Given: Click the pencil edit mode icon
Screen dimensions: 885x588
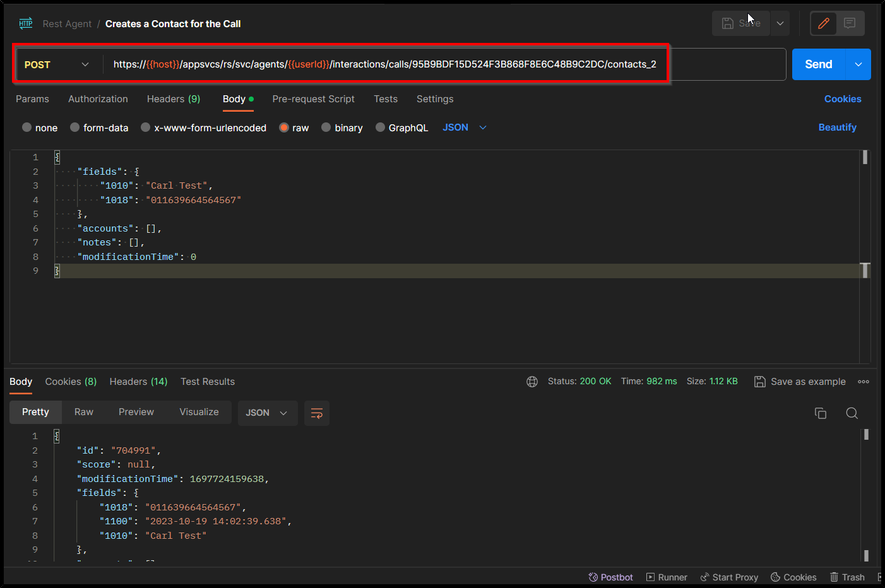Looking at the screenshot, I should click(x=824, y=23).
